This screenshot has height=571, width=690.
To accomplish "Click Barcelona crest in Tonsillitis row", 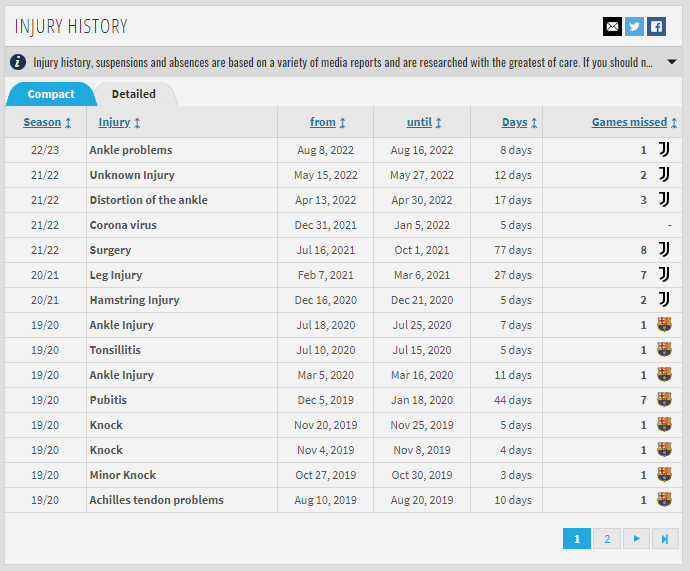I will coord(664,350).
